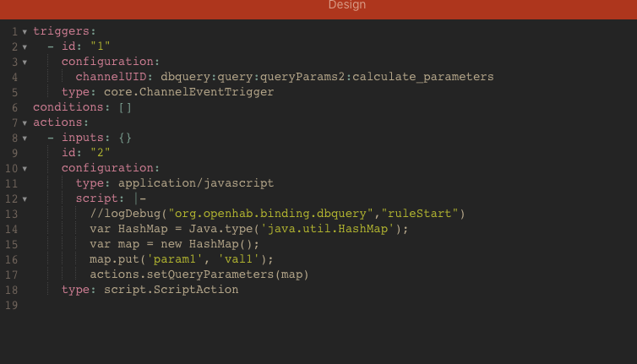This screenshot has height=364, width=637.
Task: Collapse the script fold at line 12
Action: coord(24,199)
